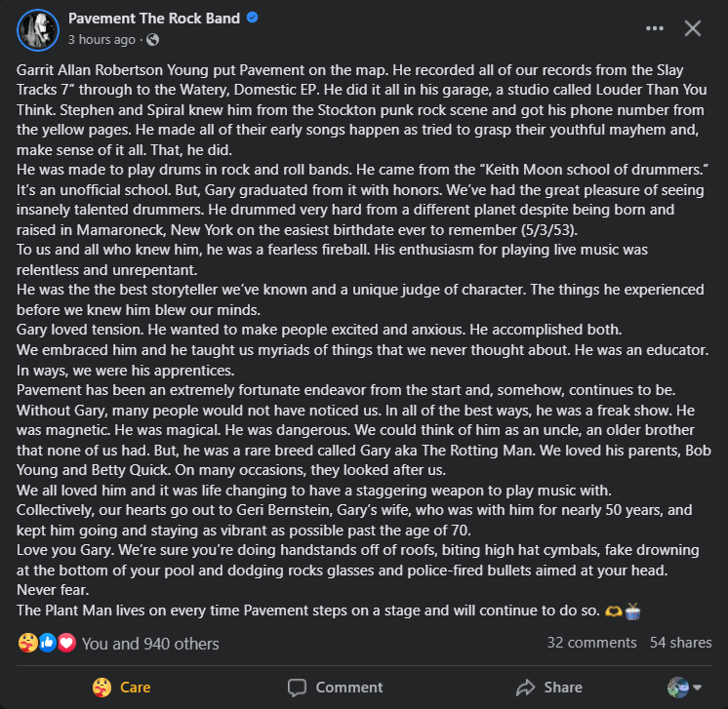The height and width of the screenshot is (709, 728).
Task: Click the red love heart reaction icon
Action: (65, 643)
